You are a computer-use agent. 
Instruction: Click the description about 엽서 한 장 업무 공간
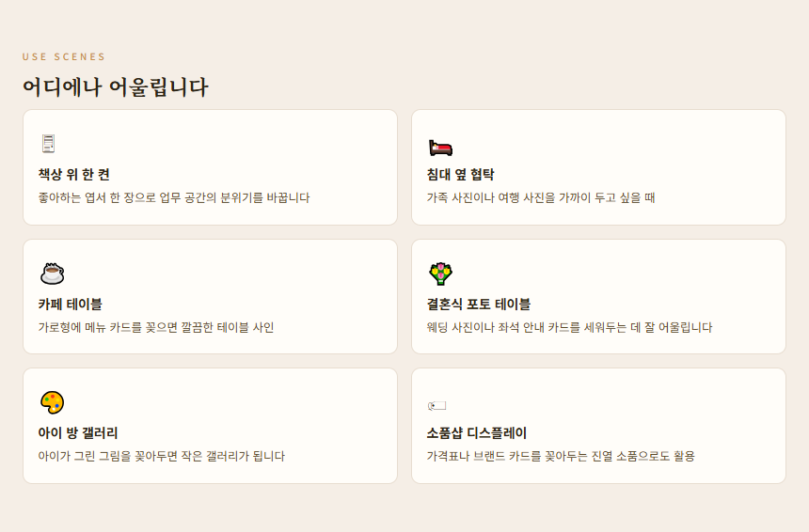pyautogui.click(x=174, y=198)
